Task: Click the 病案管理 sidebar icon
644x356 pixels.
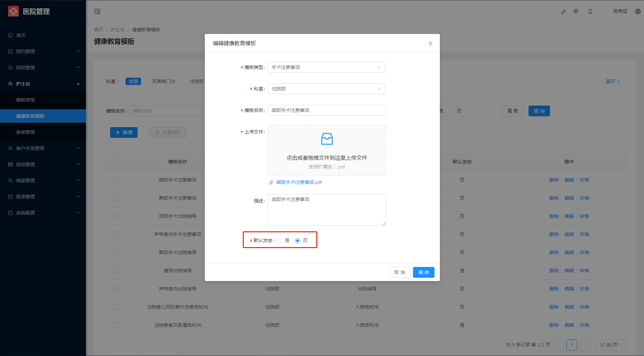Action: pyautogui.click(x=10, y=181)
